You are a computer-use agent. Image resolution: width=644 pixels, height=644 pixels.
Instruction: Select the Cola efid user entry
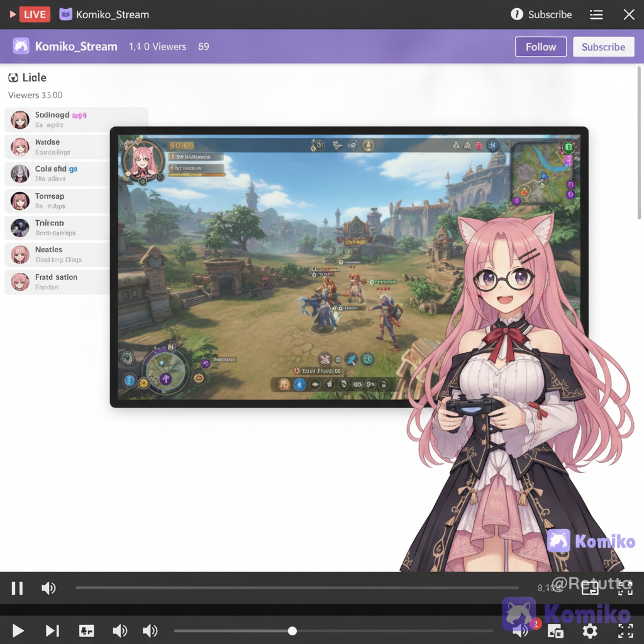tap(58, 174)
